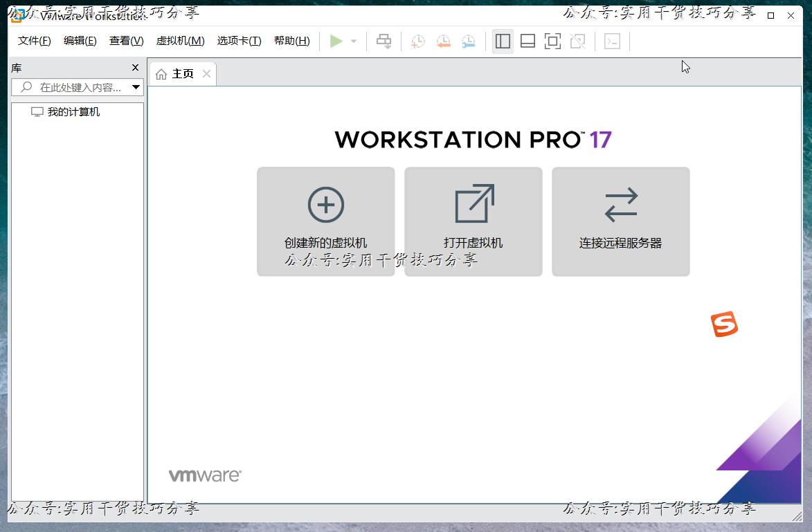Image resolution: width=812 pixels, height=532 pixels.
Task: Click the Home tab house icon
Action: (163, 73)
